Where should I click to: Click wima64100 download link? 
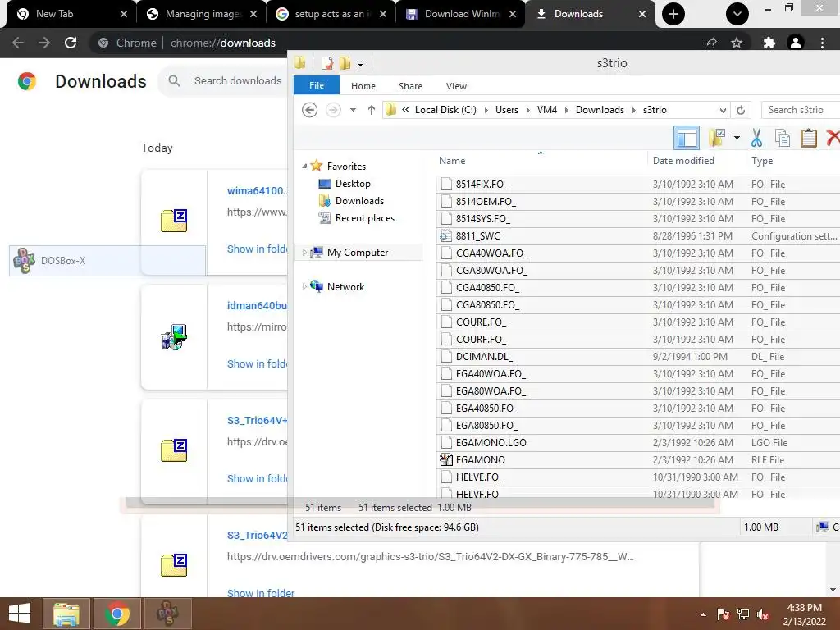point(257,190)
